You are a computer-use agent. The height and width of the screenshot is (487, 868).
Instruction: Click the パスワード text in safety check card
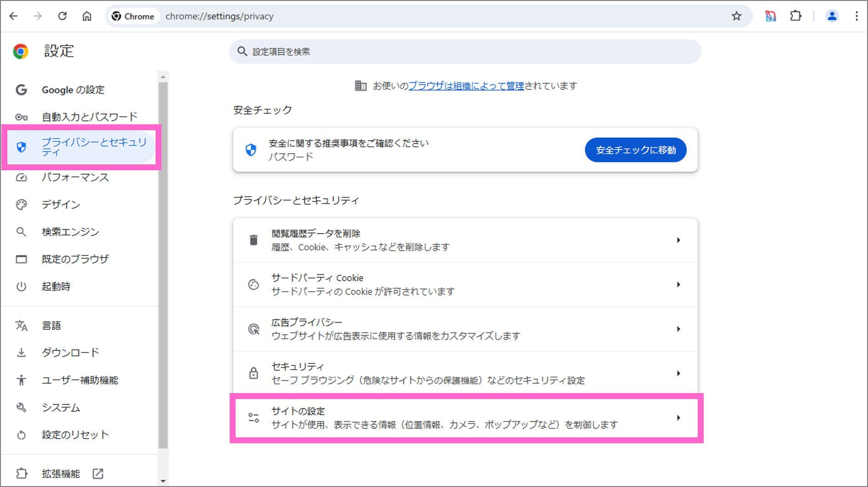[291, 157]
